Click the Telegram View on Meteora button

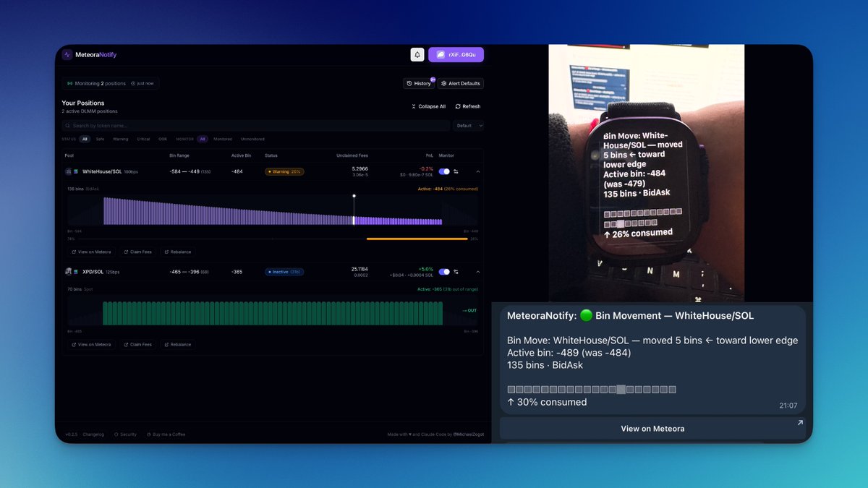tap(652, 428)
